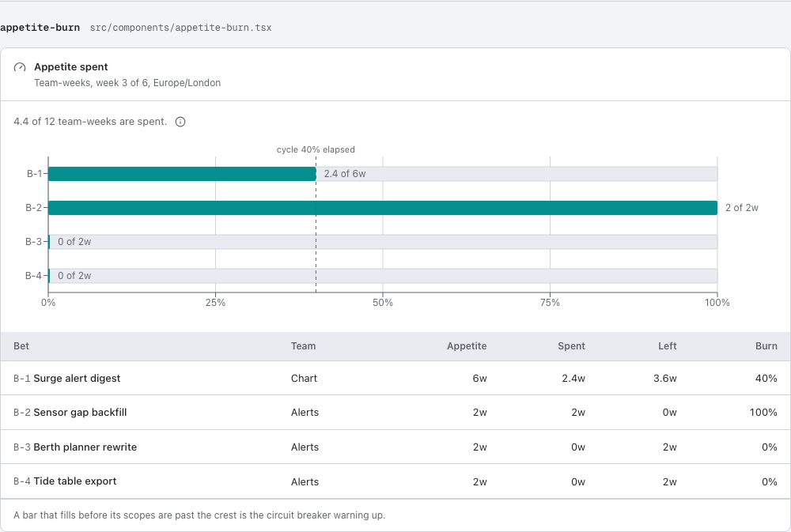Select the 'Burn' column header

coord(766,346)
